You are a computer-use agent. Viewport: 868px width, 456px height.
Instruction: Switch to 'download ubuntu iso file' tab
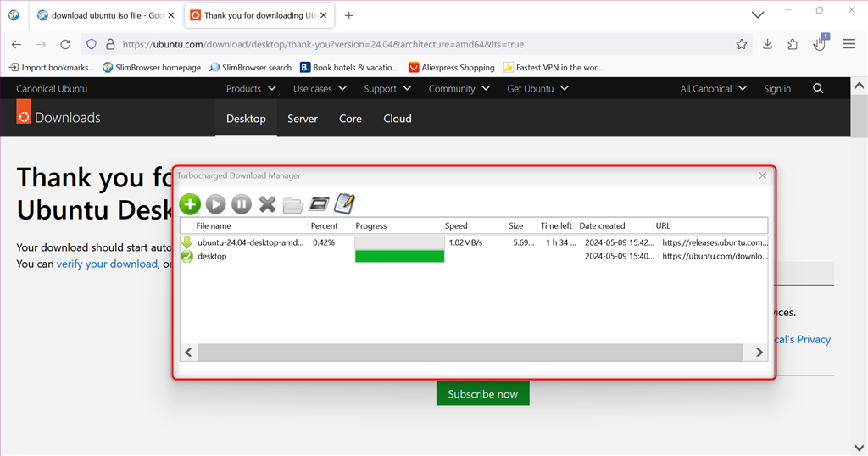[104, 15]
